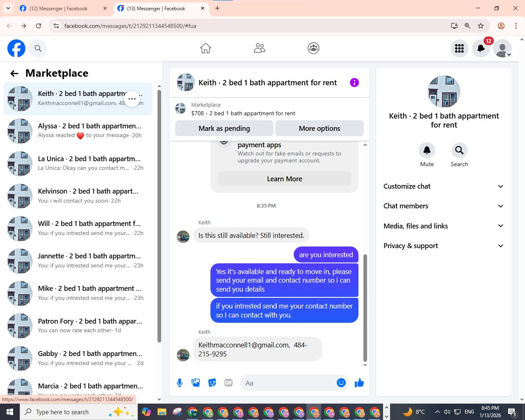The height and width of the screenshot is (420, 525).
Task: Click Keith's message with email and phone
Action: tap(258, 349)
